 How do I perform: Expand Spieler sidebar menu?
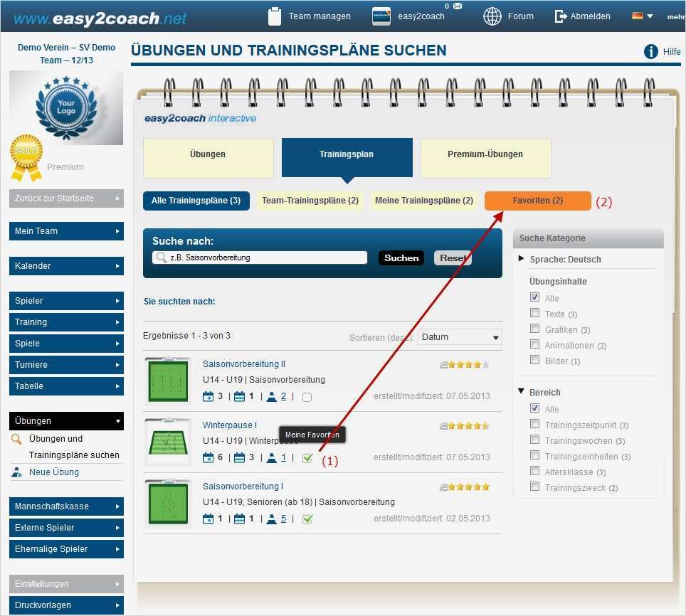pos(66,301)
